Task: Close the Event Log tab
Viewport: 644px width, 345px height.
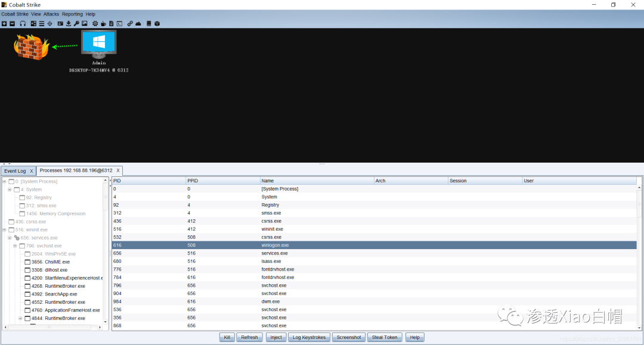Action: point(31,171)
